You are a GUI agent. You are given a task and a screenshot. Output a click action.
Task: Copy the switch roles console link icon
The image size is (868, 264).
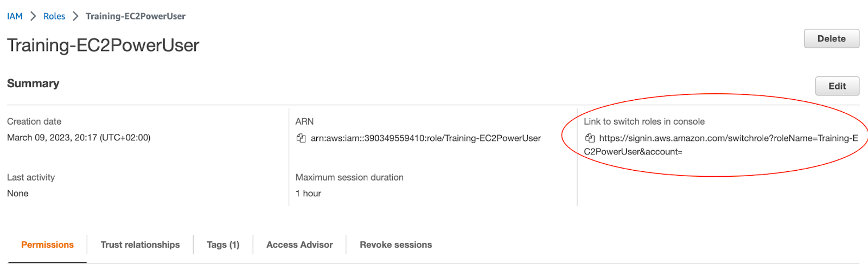tap(590, 138)
